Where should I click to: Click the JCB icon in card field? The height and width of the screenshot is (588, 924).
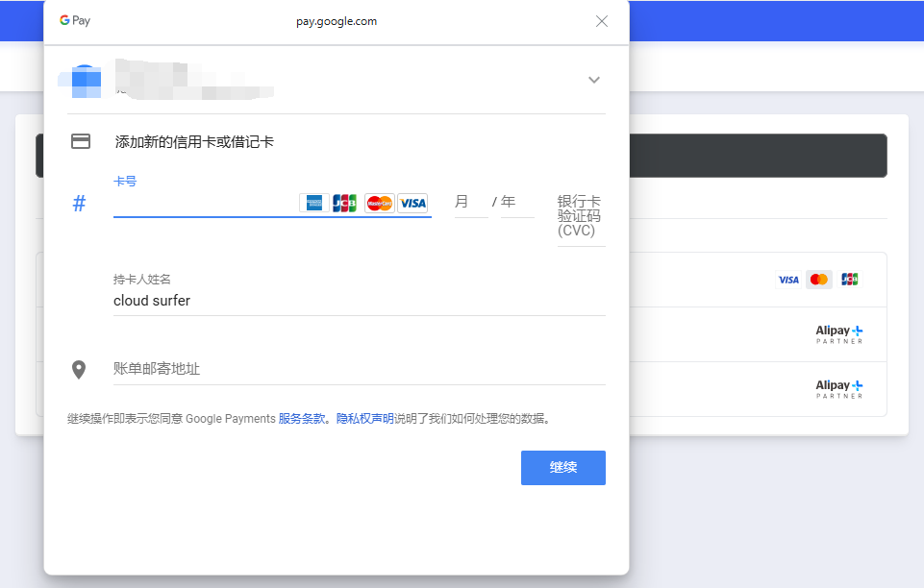point(345,203)
